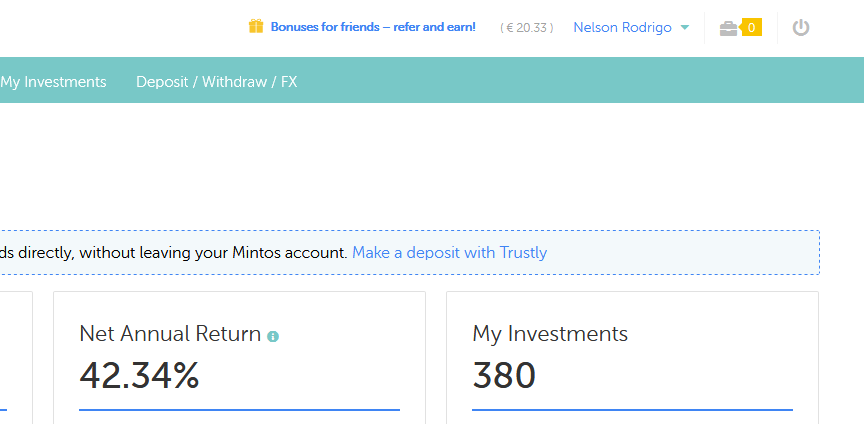Follow the Make a deposit with Trustly link

pyautogui.click(x=449, y=253)
